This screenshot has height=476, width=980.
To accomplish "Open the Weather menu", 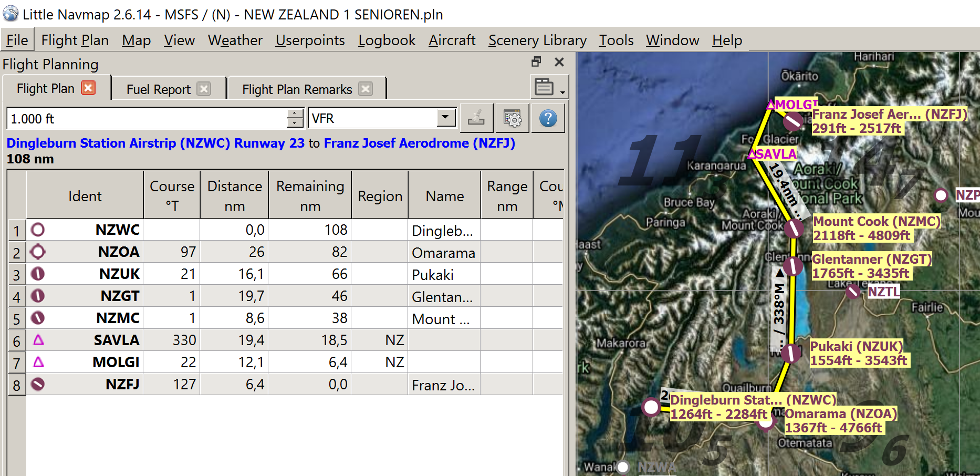I will (235, 40).
